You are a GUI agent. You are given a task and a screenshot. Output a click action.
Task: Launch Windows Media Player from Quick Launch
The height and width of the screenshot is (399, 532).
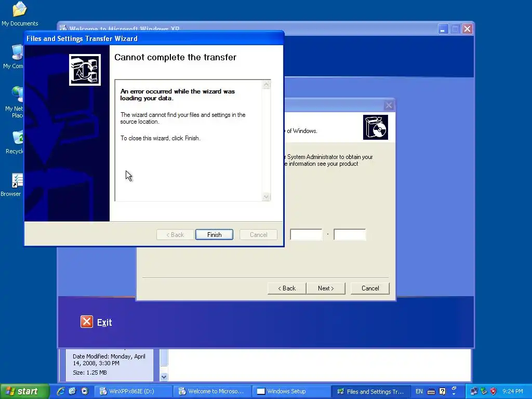click(x=85, y=391)
